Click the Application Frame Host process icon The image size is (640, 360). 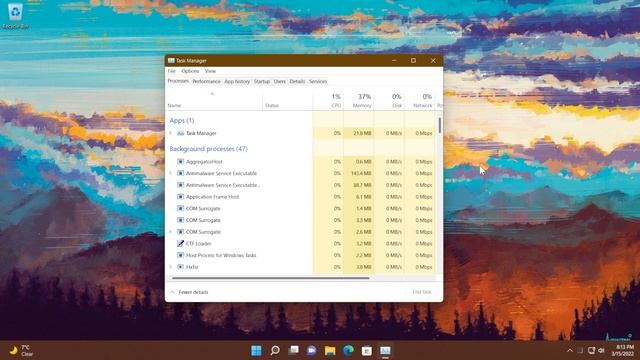click(180, 197)
